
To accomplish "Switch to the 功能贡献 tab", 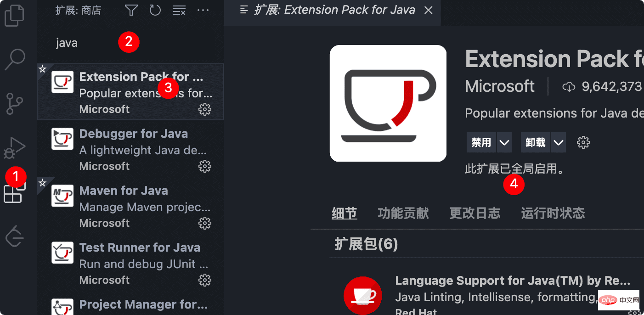I will click(403, 213).
